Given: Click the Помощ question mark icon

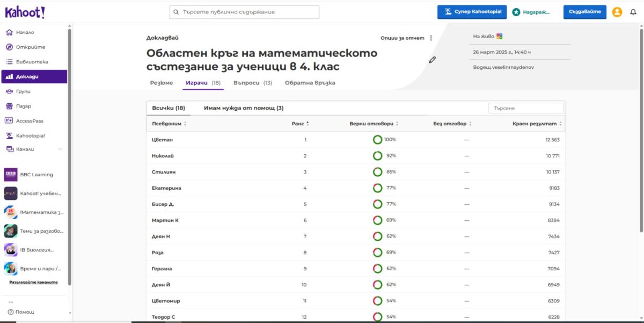Looking at the screenshot, I should point(10,312).
